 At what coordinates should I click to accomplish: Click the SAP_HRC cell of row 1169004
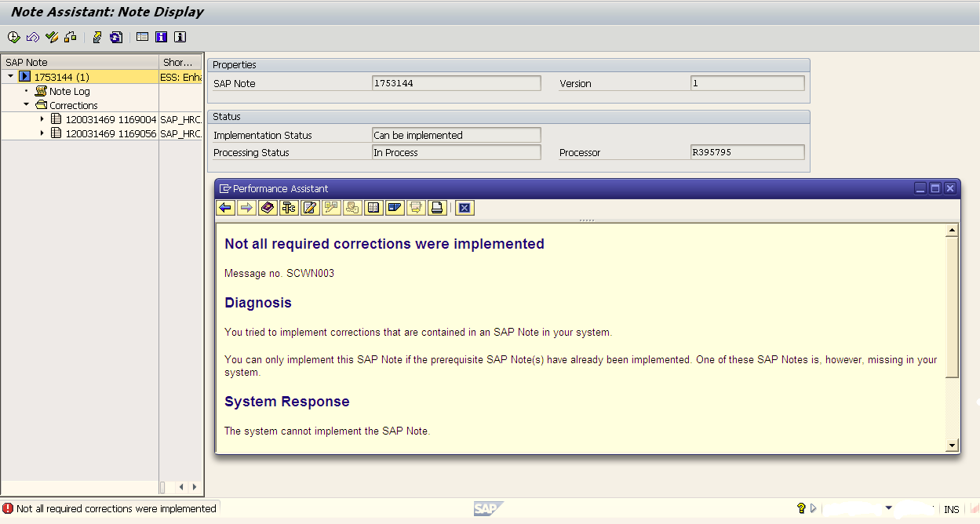click(180, 119)
